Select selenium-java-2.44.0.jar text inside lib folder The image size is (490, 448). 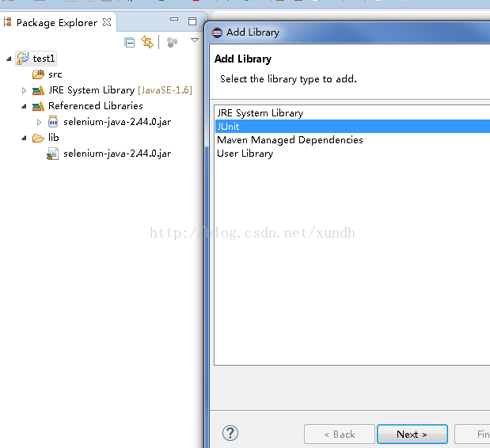pyautogui.click(x=117, y=154)
